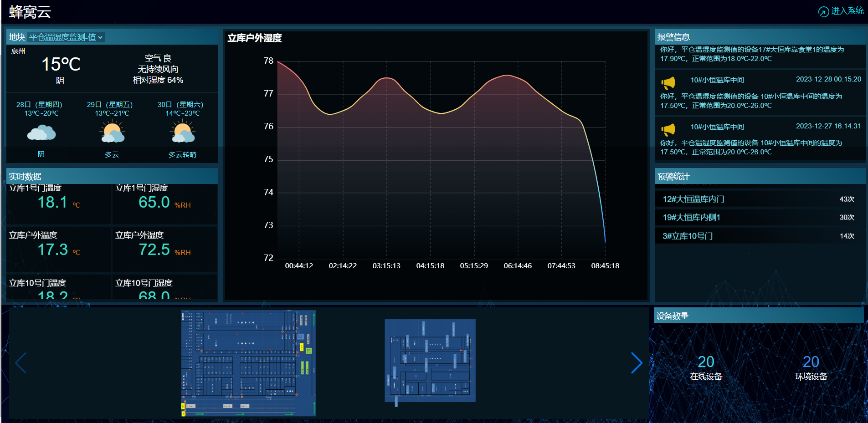Click the 06:14:46 time axis label
Viewport: 868px width, 423px height.
click(518, 266)
